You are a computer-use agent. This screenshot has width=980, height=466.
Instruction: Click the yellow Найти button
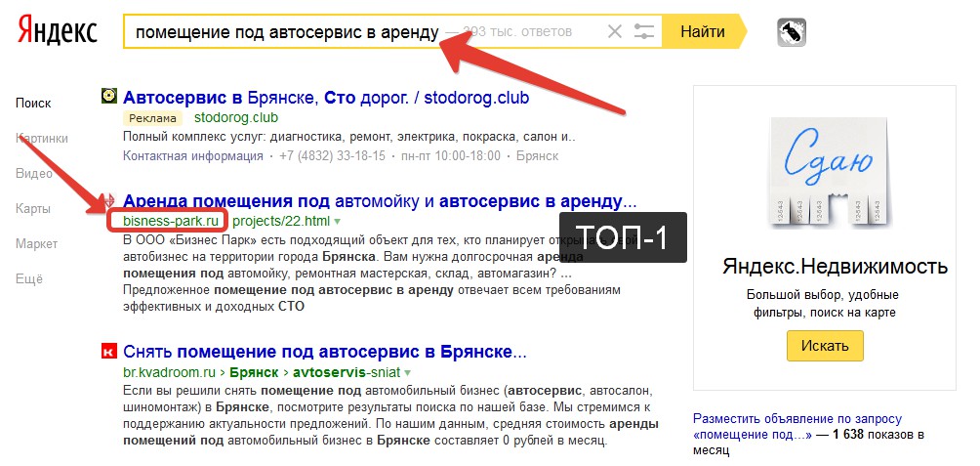[703, 31]
